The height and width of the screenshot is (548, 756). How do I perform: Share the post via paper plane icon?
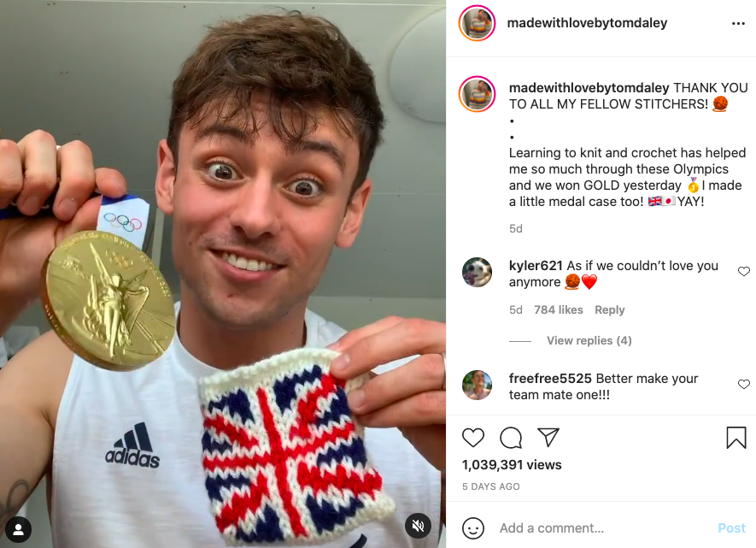pos(548,437)
